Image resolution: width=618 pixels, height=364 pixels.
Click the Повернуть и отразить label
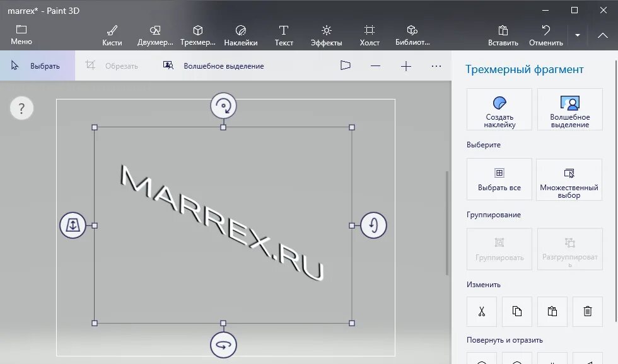(504, 340)
